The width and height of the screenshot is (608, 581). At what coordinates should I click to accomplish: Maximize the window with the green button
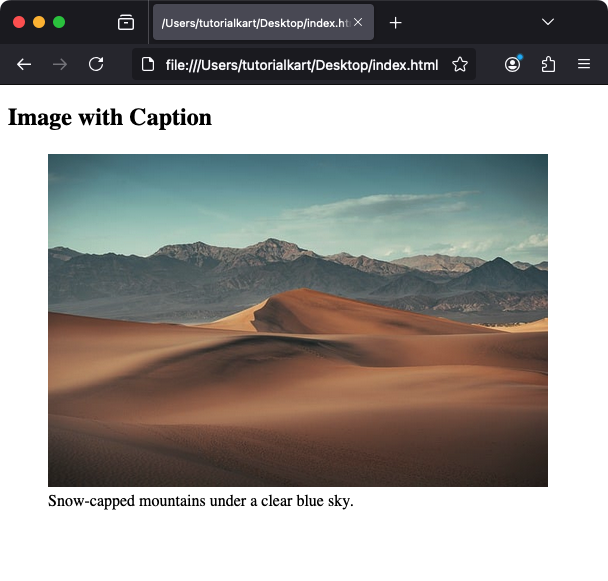tap(59, 22)
